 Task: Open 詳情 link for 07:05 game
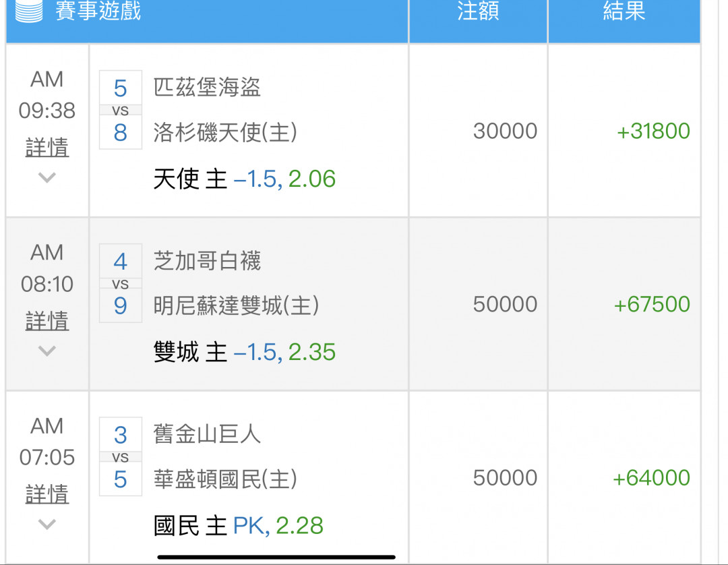pos(47,494)
